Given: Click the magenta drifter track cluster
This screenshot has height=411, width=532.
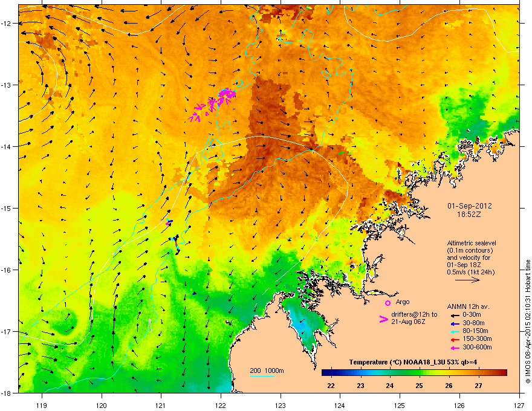Looking at the screenshot, I should coord(213,104).
